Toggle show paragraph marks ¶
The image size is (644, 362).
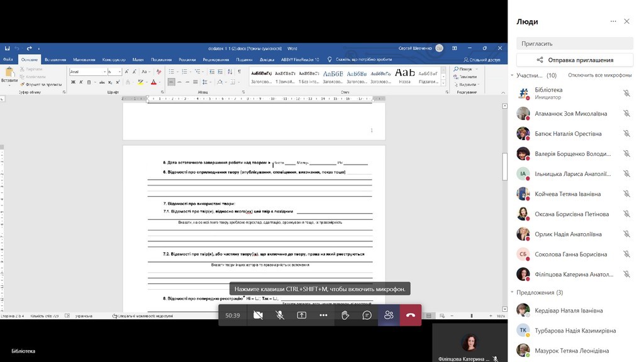(x=240, y=72)
